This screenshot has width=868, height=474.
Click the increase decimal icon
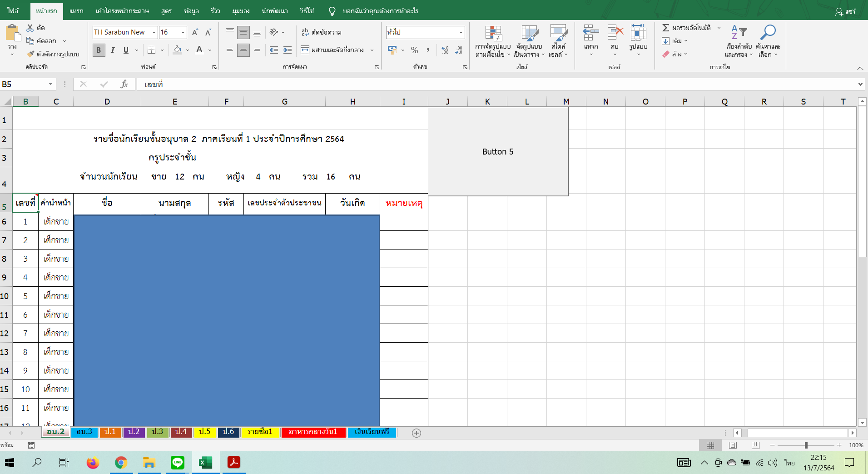(445, 50)
